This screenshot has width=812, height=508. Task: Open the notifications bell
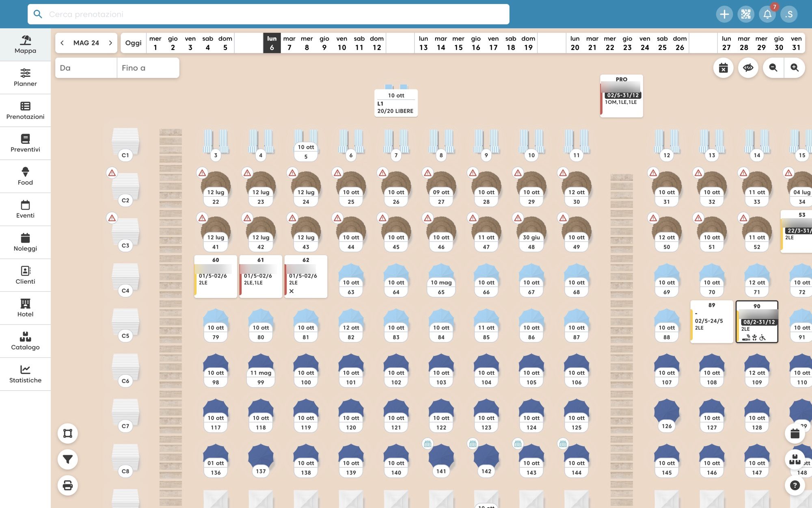coord(767,14)
